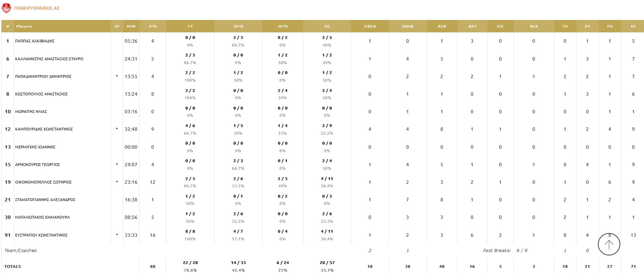Click the scroll-to-top arrow button
Screen dimensions: 644x273
(x=609, y=244)
